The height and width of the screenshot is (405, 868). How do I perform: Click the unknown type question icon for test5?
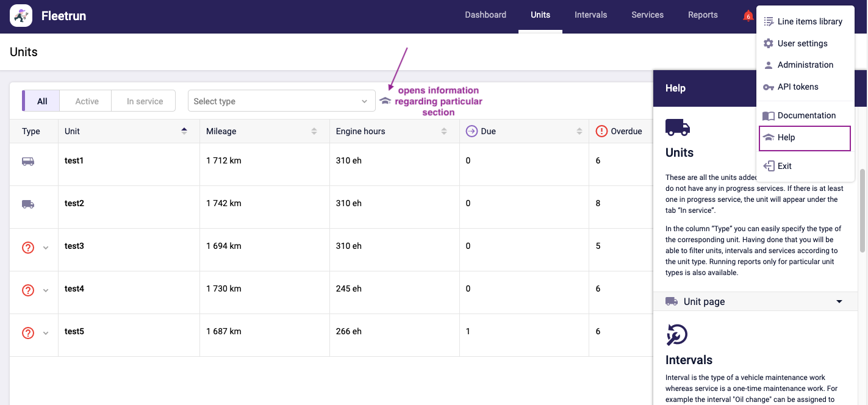[x=28, y=332]
